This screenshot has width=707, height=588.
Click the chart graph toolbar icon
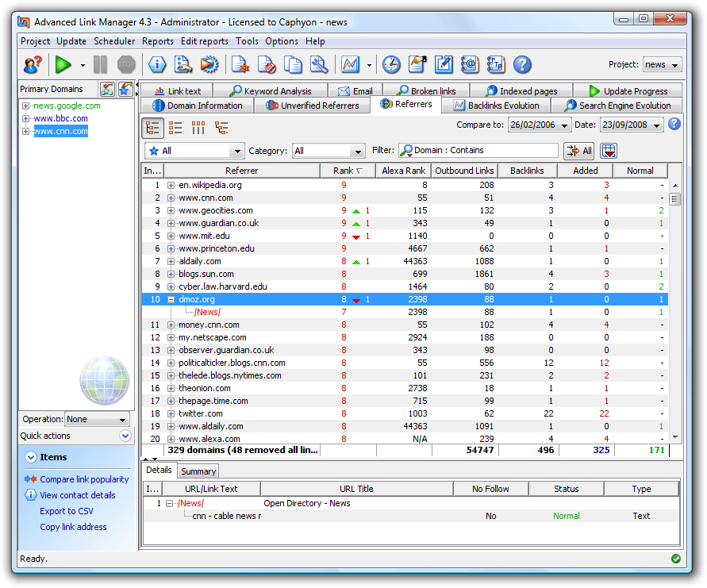pos(351,64)
